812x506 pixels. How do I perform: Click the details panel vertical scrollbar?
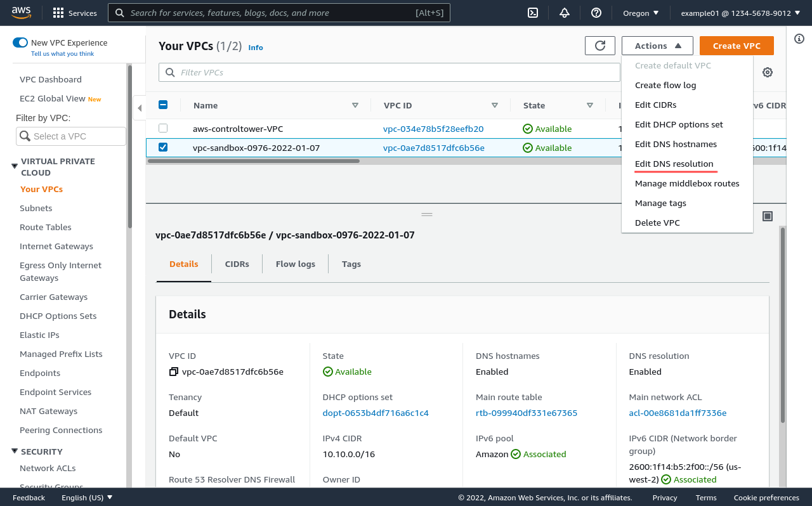point(783,325)
